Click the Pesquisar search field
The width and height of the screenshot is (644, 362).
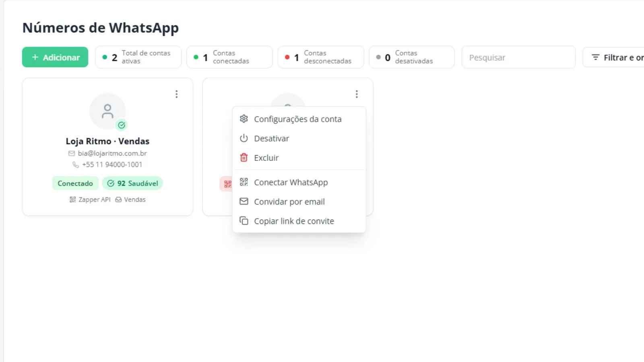(518, 57)
